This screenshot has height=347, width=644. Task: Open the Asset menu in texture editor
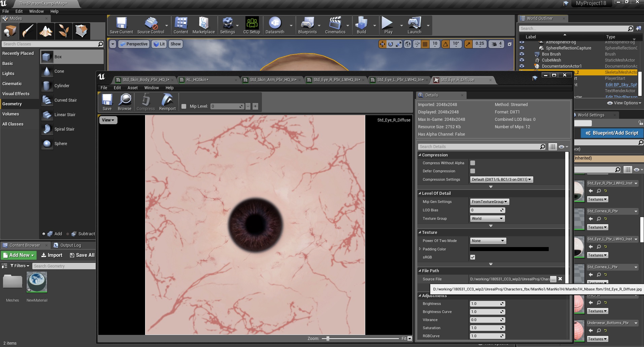coord(132,88)
